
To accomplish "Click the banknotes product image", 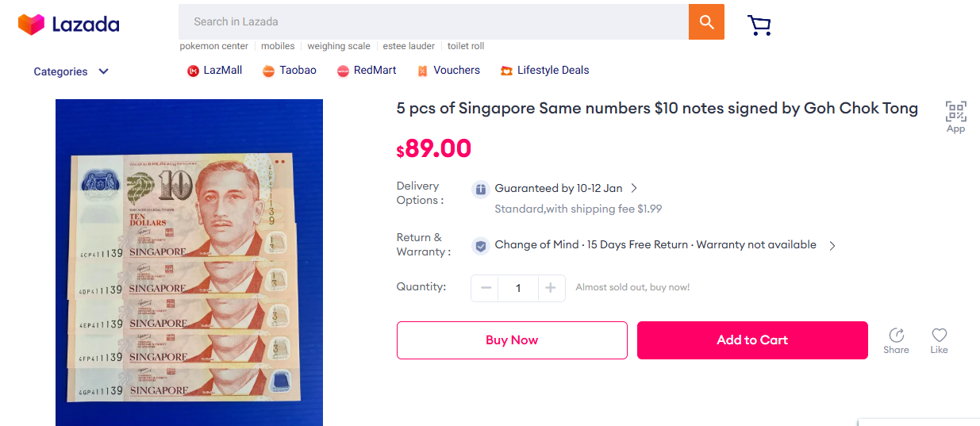I will click(189, 262).
